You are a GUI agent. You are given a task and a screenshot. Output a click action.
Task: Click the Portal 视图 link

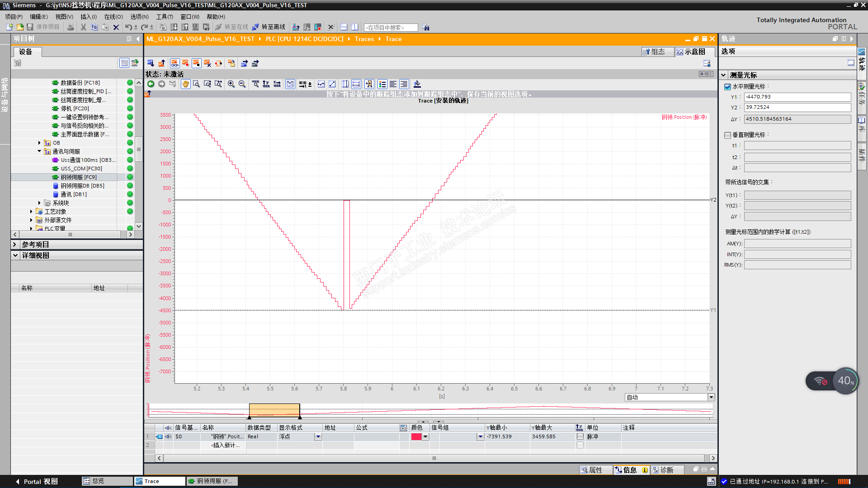pyautogui.click(x=40, y=482)
